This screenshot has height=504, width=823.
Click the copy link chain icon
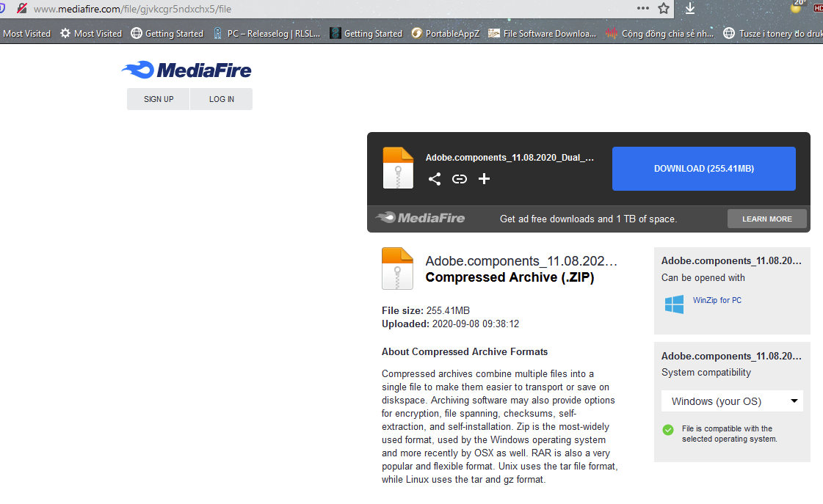click(460, 179)
